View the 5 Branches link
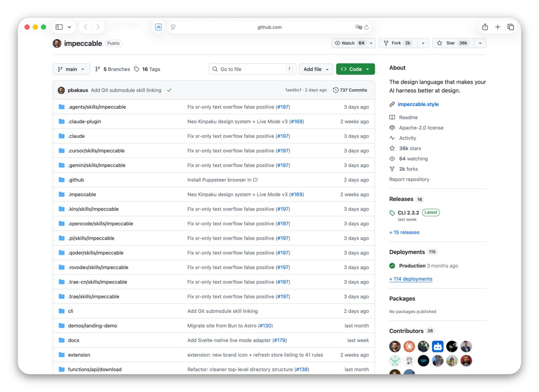539x392 pixels. tap(112, 69)
